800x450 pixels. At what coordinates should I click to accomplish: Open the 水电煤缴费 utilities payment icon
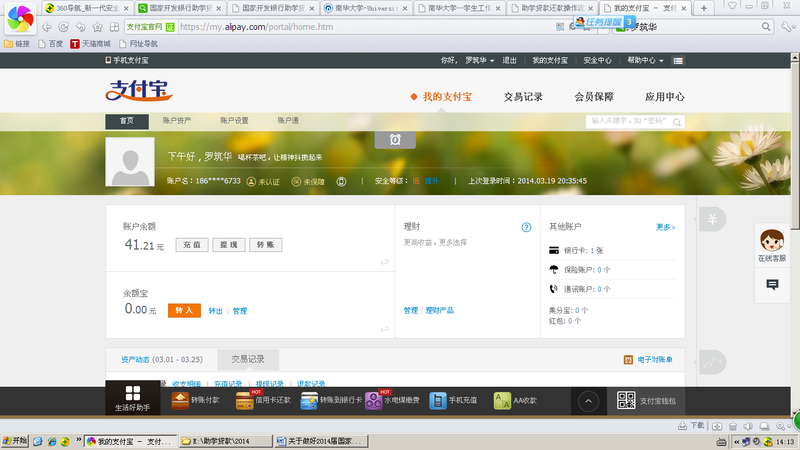coord(373,401)
